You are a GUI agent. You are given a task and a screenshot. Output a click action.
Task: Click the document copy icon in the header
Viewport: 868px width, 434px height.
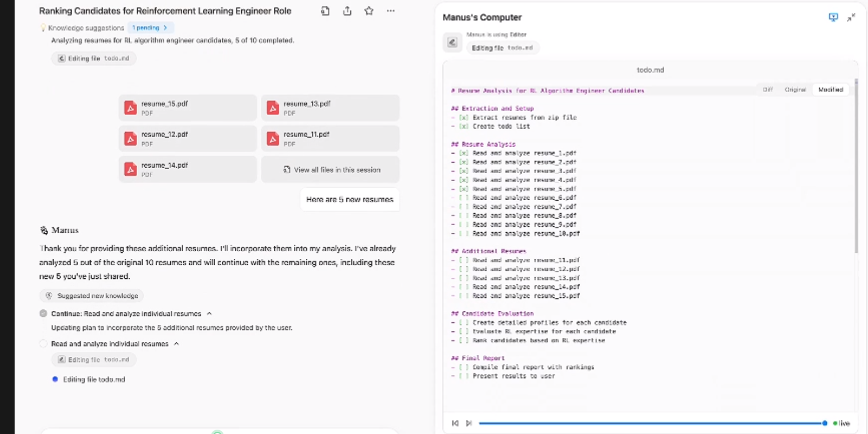pyautogui.click(x=325, y=11)
